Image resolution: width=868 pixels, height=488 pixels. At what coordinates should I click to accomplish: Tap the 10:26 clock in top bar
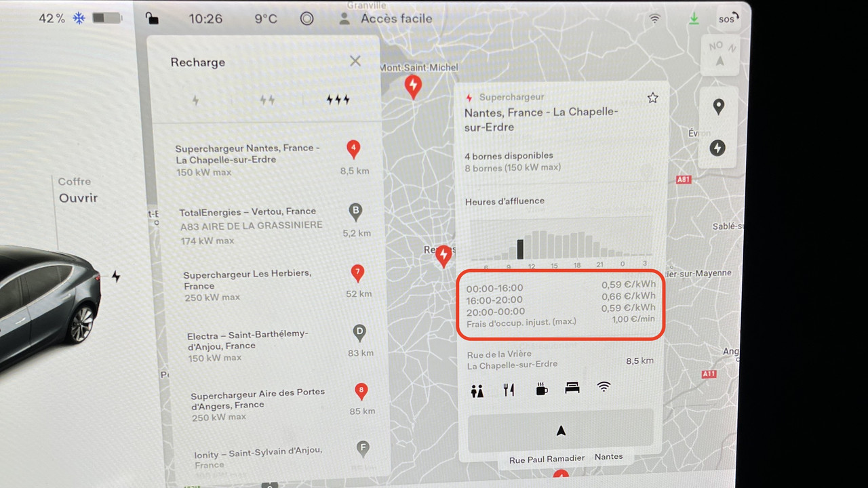(205, 18)
